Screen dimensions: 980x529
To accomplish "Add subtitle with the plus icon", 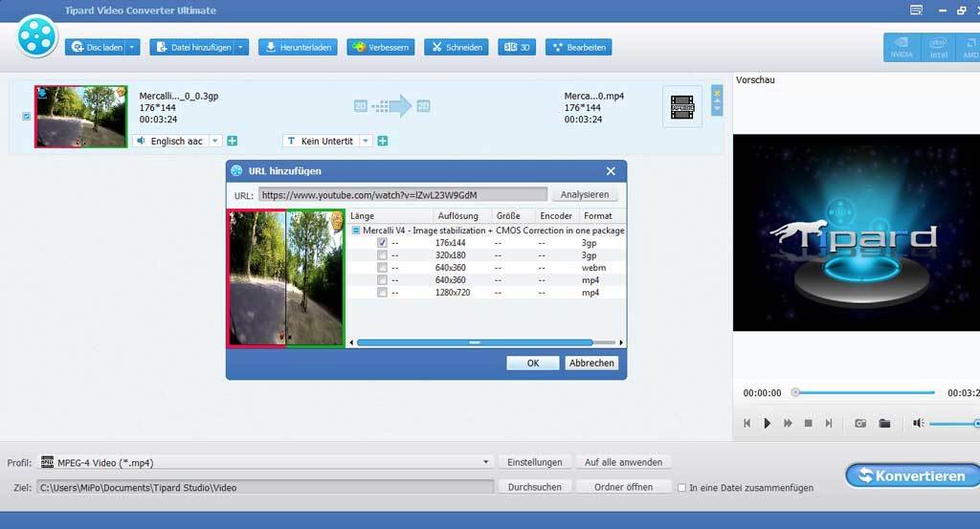I will (383, 142).
